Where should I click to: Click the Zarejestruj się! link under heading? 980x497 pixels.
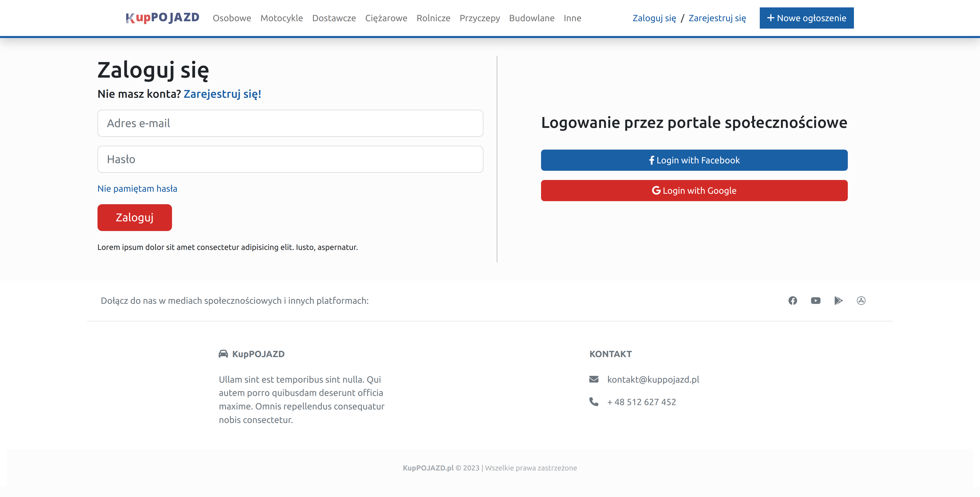click(222, 94)
